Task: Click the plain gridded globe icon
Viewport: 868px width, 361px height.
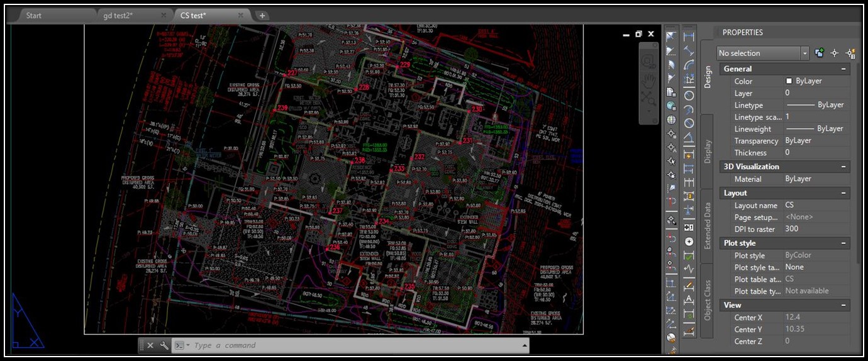Action: 671,119
